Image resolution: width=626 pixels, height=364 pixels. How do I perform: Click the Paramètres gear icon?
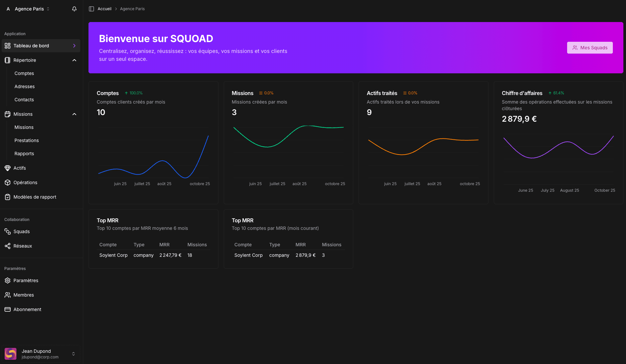tap(8, 280)
